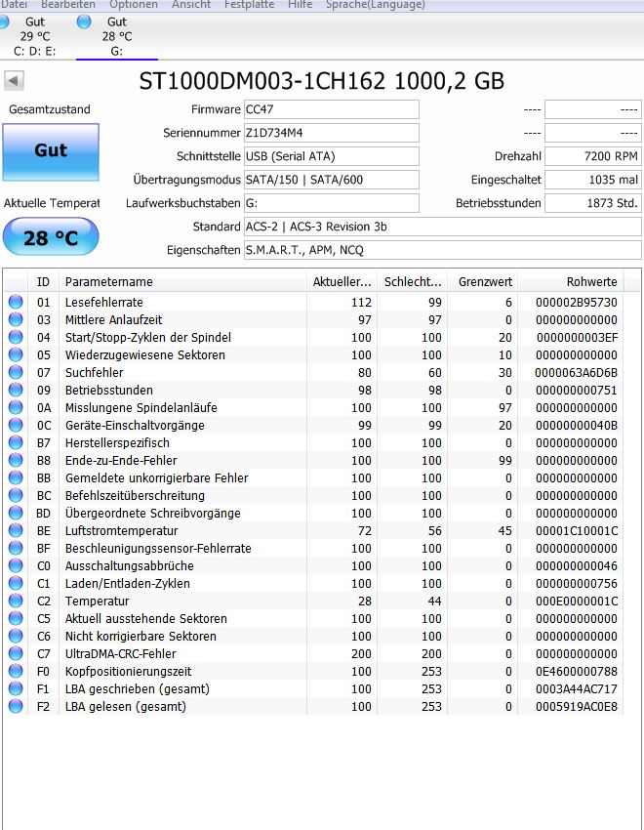Click the Seriennummer field Z1D734M4
The height and width of the screenshot is (830, 644).
pyautogui.click(x=332, y=133)
